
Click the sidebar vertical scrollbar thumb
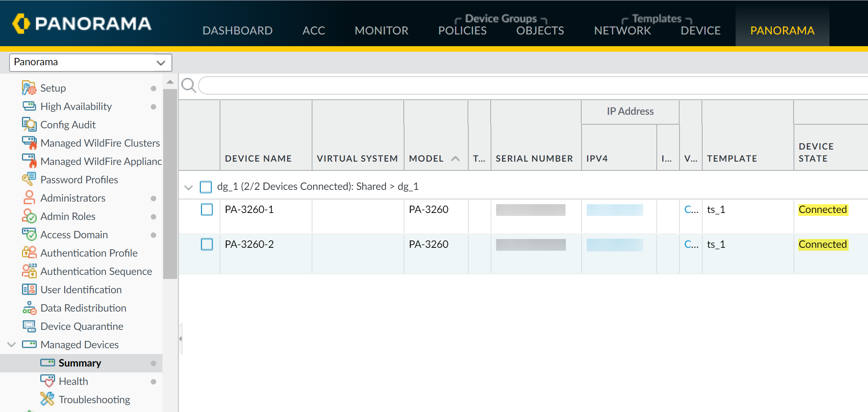pyautogui.click(x=170, y=183)
